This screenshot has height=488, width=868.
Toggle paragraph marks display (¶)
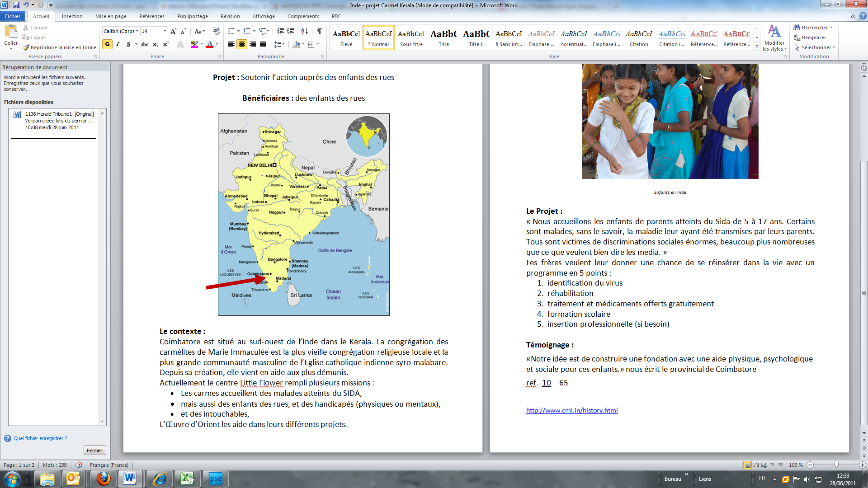(320, 31)
